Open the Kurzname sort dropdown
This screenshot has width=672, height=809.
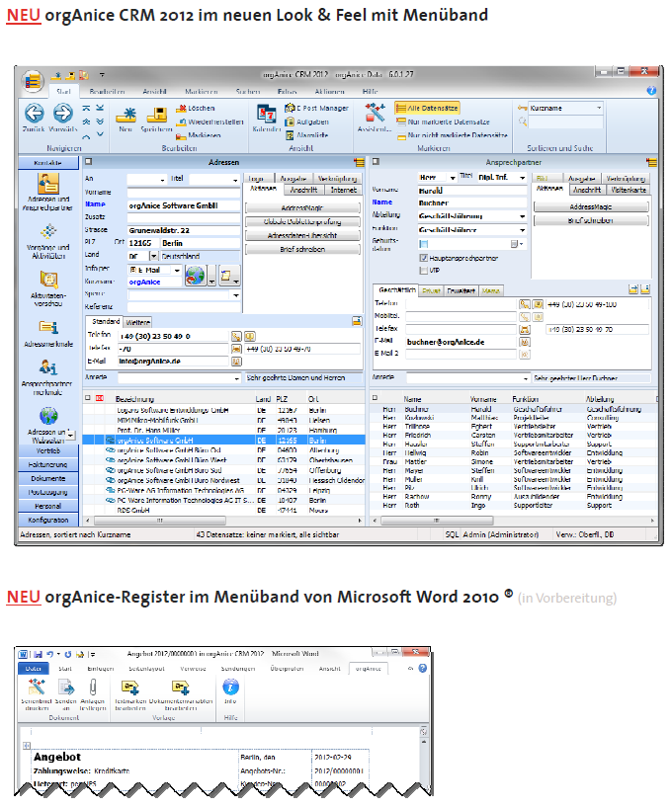(599, 108)
